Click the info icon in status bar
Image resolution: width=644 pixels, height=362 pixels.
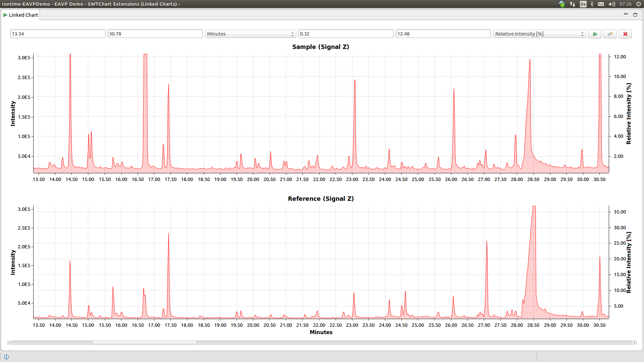(x=6, y=357)
